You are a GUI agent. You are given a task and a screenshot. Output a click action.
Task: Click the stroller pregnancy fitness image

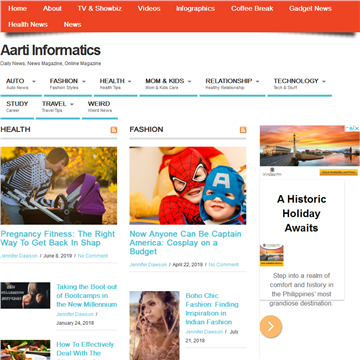point(59,186)
